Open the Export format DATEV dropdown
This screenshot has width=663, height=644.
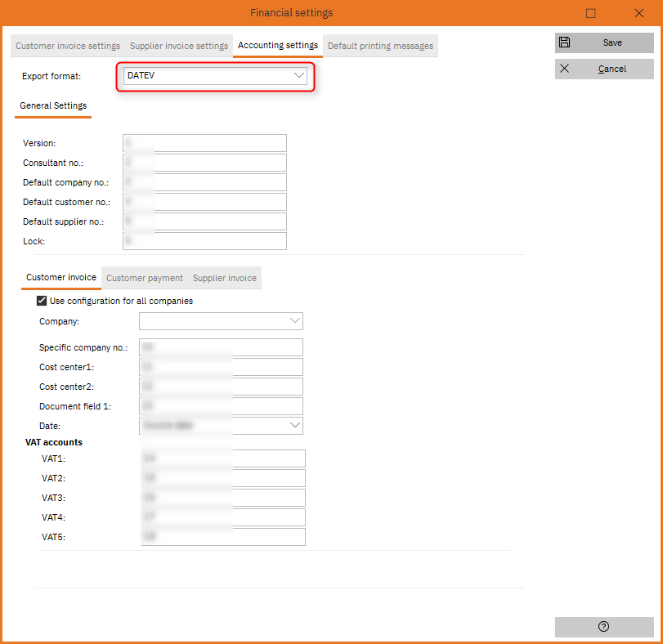pyautogui.click(x=215, y=76)
